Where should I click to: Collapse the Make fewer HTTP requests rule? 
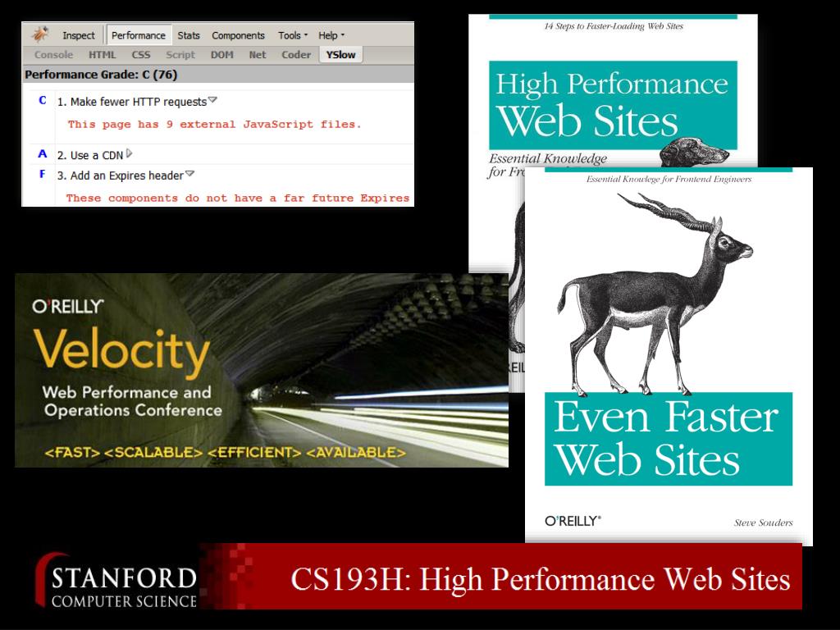click(x=212, y=99)
